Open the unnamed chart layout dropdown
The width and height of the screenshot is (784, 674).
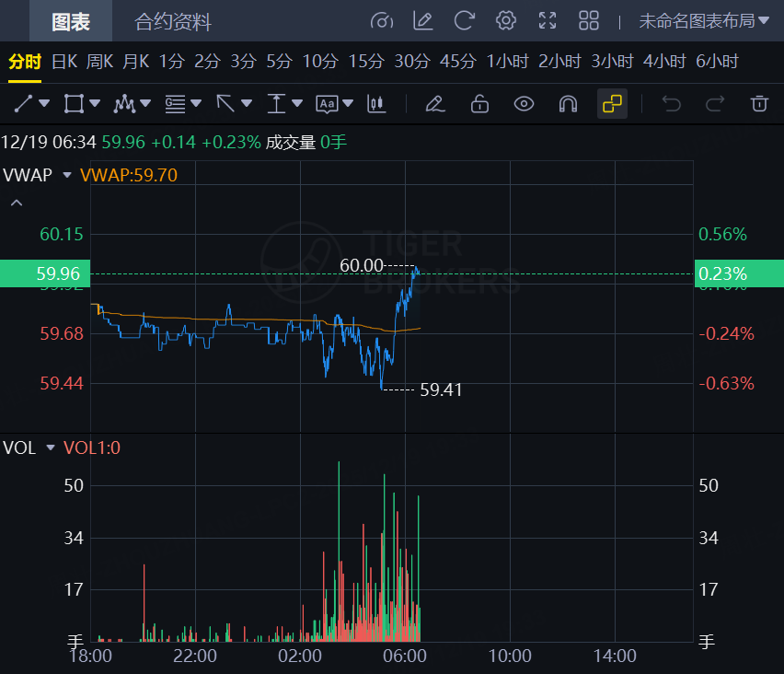[704, 21]
